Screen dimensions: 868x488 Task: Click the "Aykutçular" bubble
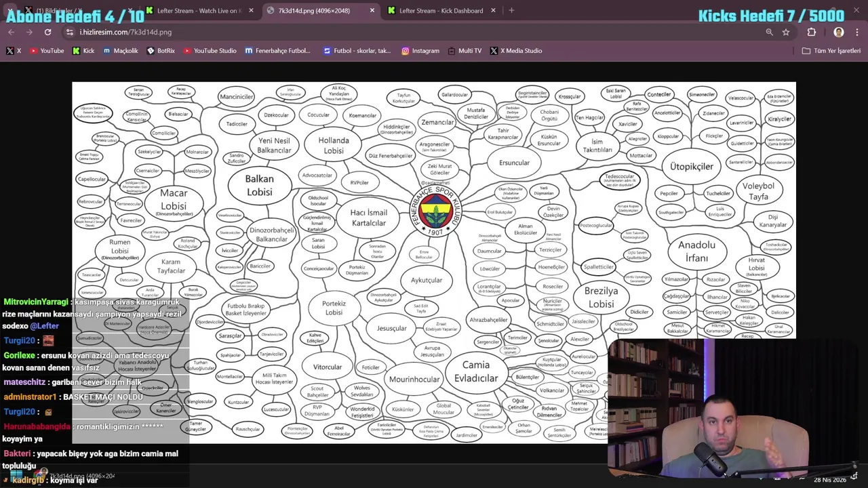click(427, 280)
